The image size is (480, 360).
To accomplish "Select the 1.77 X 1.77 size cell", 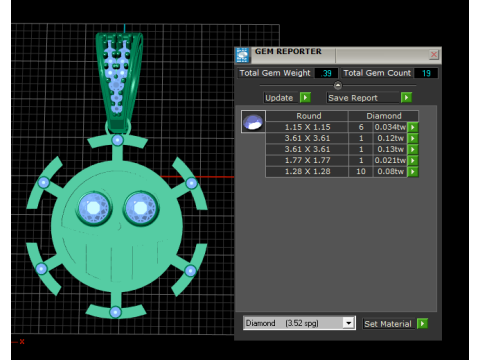I will pyautogui.click(x=307, y=160).
